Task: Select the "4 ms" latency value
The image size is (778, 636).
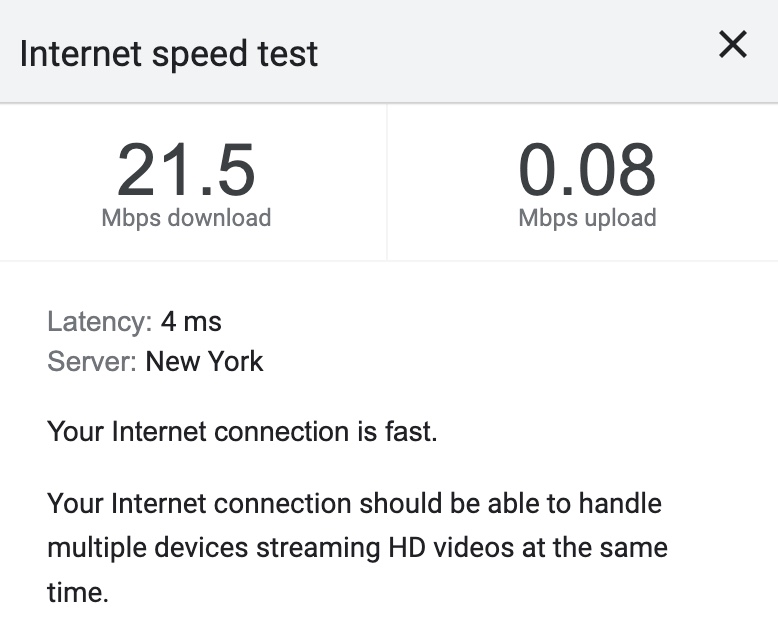Action: [191, 322]
